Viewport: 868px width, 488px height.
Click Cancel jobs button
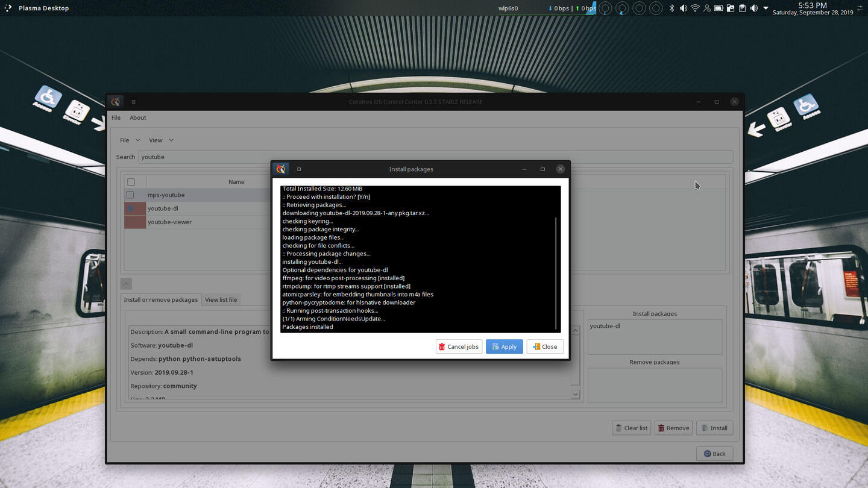pos(459,346)
